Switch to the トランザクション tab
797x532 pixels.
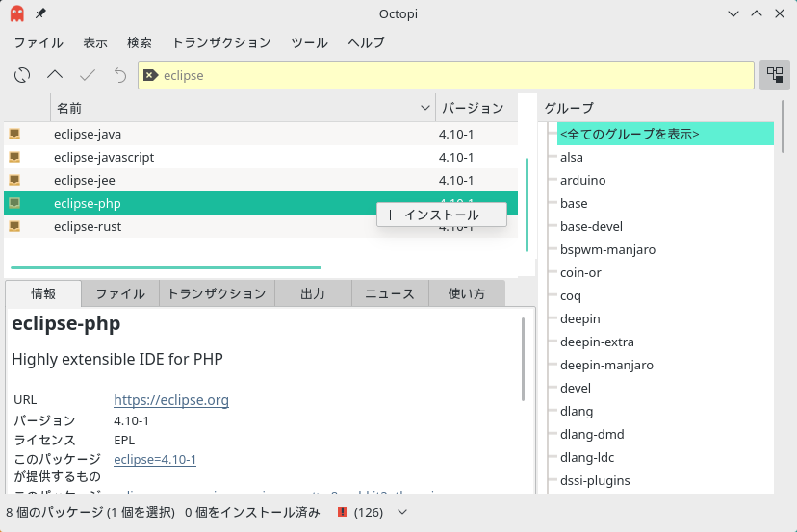click(217, 293)
